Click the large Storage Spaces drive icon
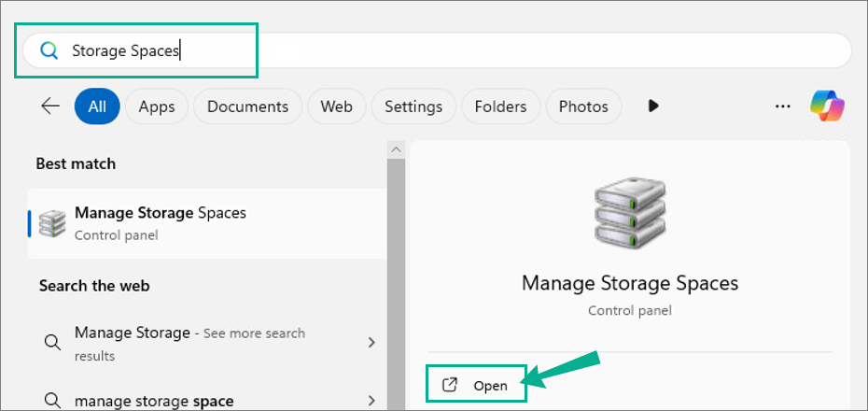The image size is (868, 411). tap(630, 214)
